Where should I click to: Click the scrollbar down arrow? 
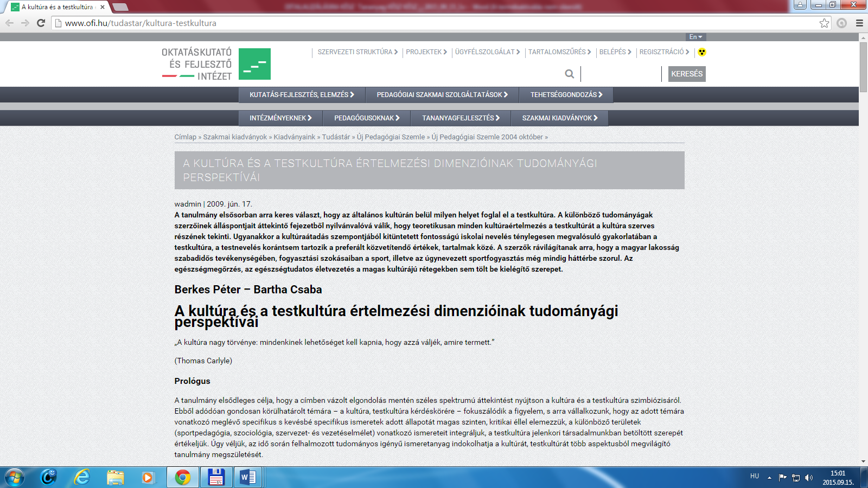tap(863, 461)
